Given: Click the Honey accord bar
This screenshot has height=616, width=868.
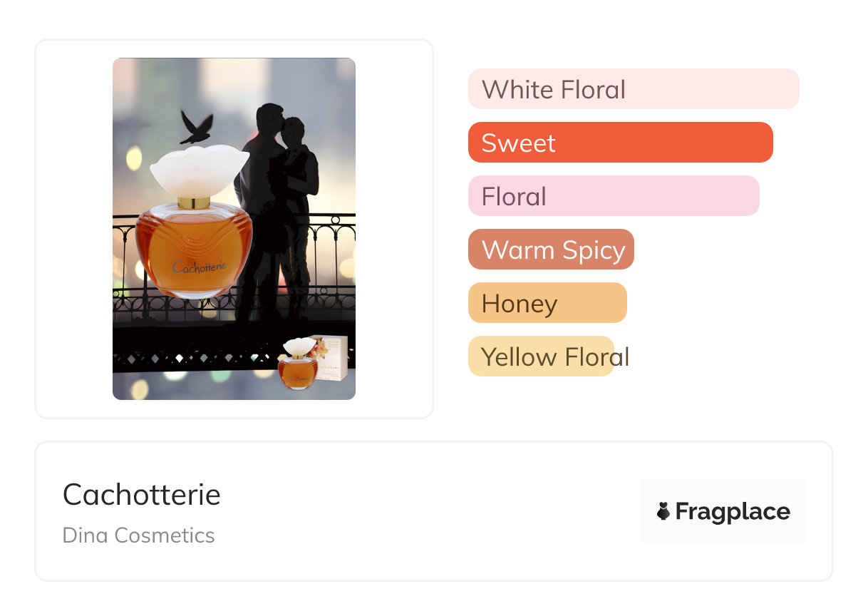Looking at the screenshot, I should 547,303.
